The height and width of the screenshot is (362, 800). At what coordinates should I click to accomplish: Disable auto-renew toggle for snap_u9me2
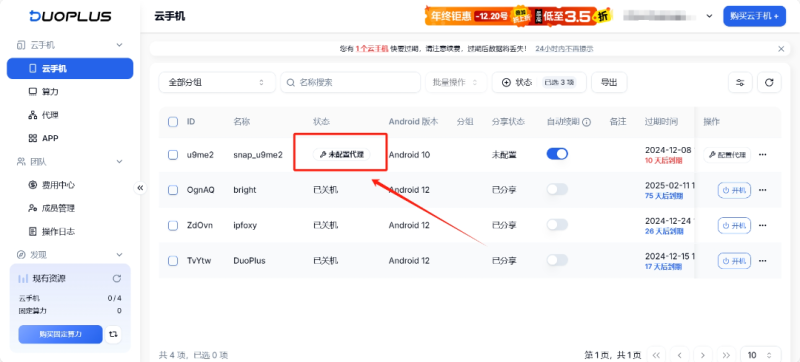557,154
